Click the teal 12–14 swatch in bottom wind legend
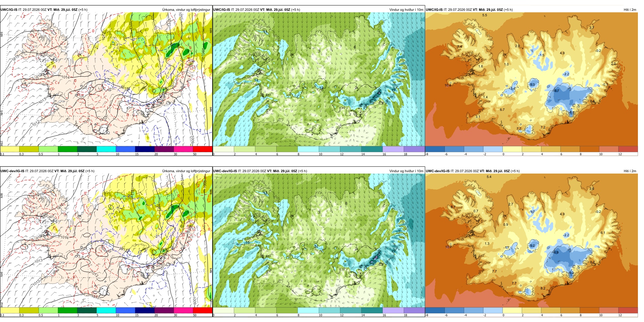The height and width of the screenshot is (322, 644). coord(350,310)
